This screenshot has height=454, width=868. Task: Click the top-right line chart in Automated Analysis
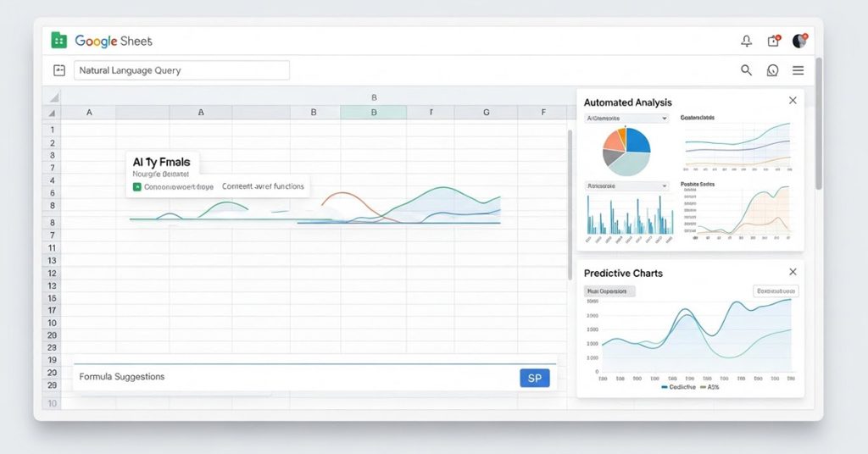coord(737,147)
